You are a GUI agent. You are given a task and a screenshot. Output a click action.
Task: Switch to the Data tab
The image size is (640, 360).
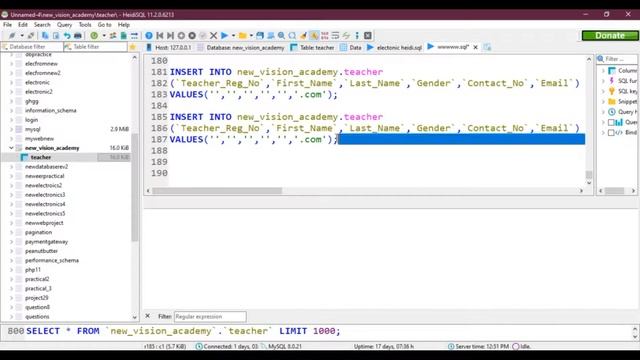coord(351,47)
